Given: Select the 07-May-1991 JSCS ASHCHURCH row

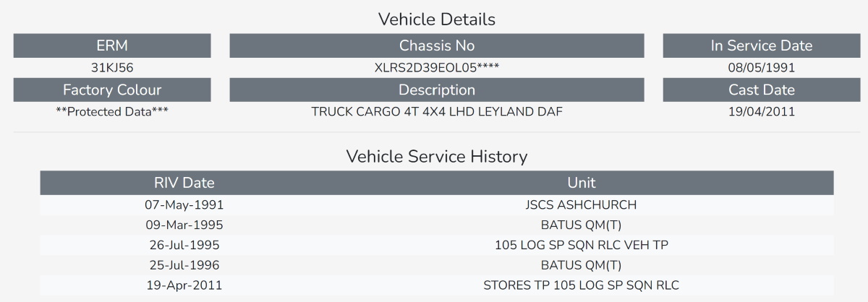Looking at the screenshot, I should click(437, 205).
